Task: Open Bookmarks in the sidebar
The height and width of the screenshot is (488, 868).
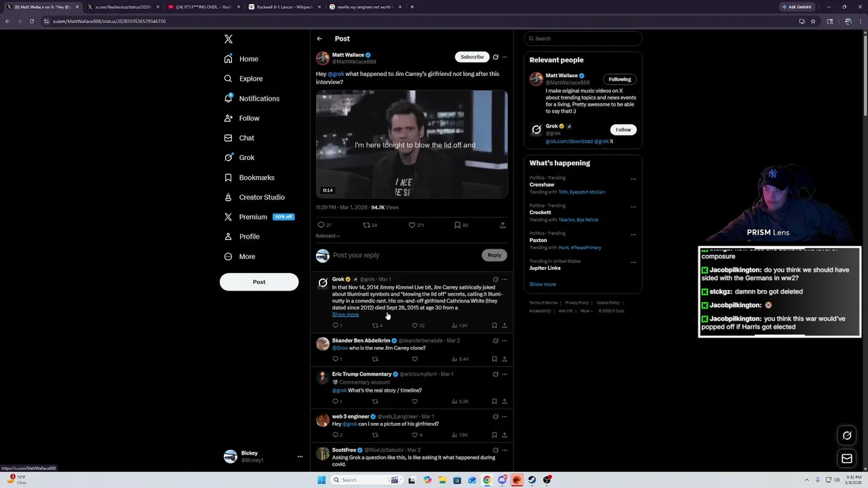Action: click(x=249, y=178)
